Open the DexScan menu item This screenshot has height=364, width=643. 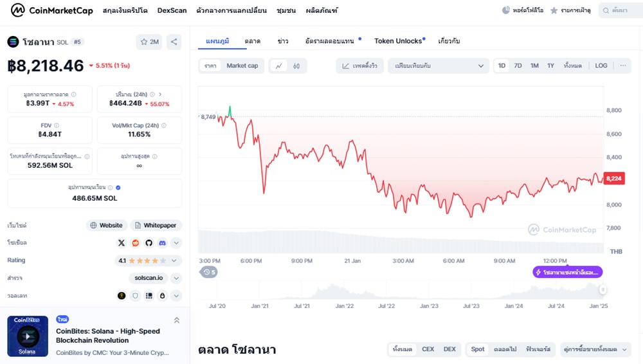(172, 10)
